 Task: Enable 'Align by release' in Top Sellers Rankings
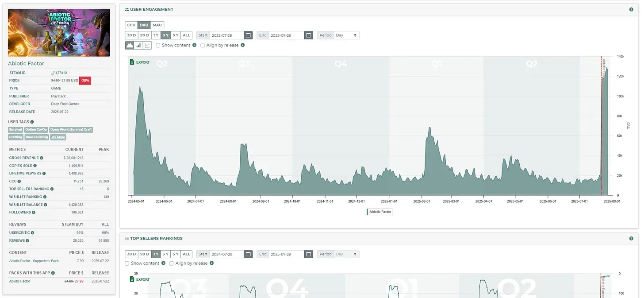172,263
